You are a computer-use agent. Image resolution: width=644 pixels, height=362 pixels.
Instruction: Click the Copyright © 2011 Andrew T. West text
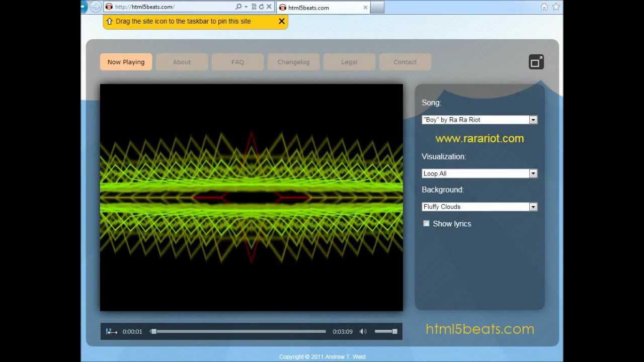click(323, 356)
